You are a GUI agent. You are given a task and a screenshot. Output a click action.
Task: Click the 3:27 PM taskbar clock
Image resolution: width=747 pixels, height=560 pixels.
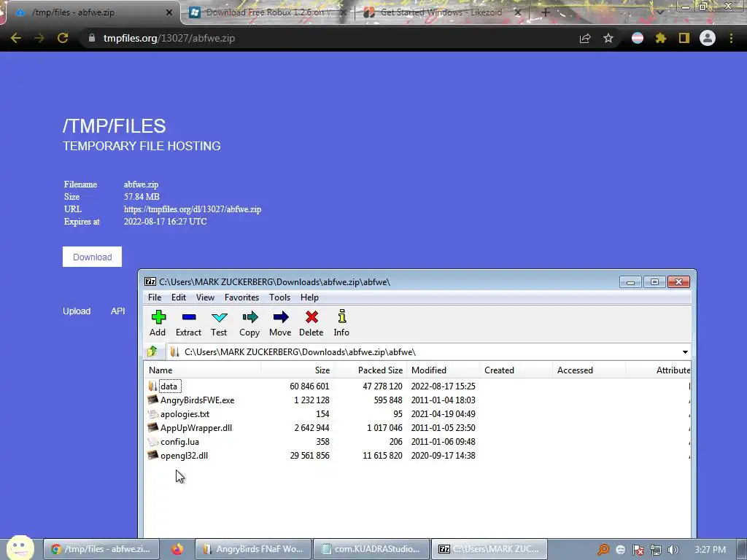[711, 550]
